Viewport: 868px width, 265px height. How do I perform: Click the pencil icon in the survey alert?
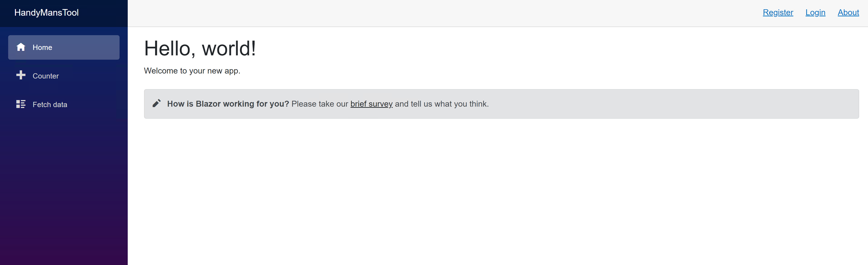pos(157,103)
